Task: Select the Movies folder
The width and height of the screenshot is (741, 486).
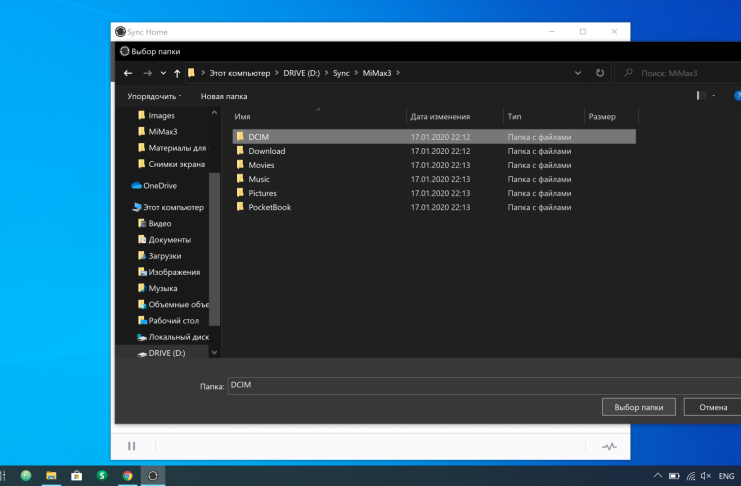Action: pyautogui.click(x=261, y=165)
